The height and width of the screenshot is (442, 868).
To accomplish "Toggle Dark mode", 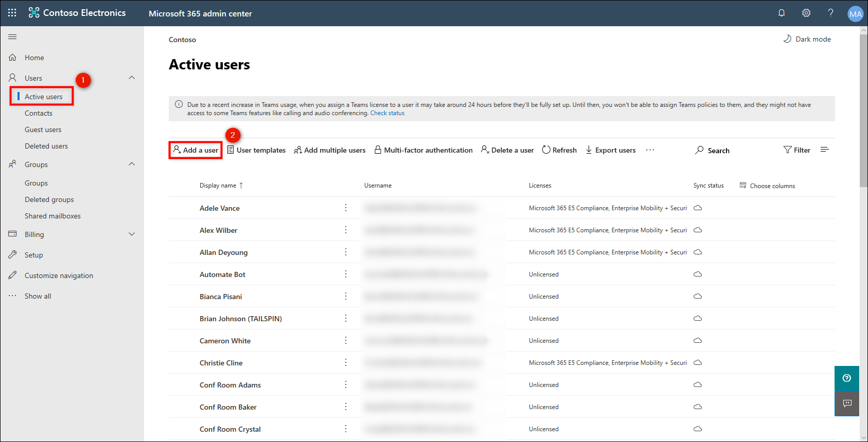I will [x=807, y=39].
